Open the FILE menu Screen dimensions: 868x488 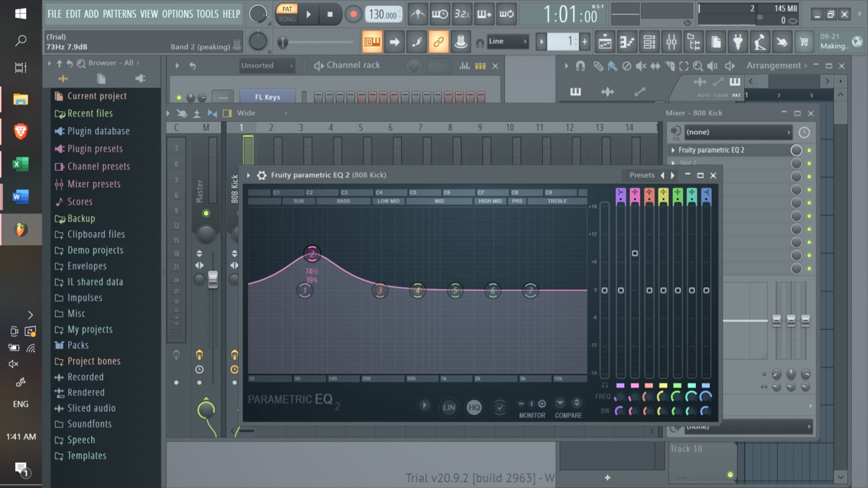coord(54,14)
